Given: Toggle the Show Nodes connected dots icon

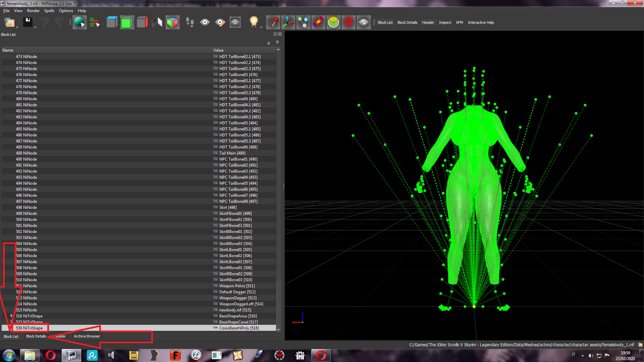Looking at the screenshot, I should pos(303,22).
